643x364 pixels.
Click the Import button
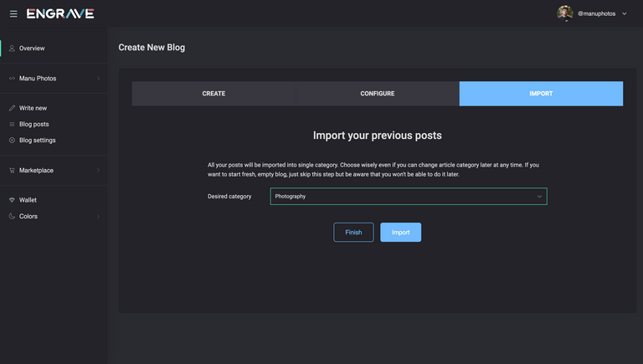point(401,233)
